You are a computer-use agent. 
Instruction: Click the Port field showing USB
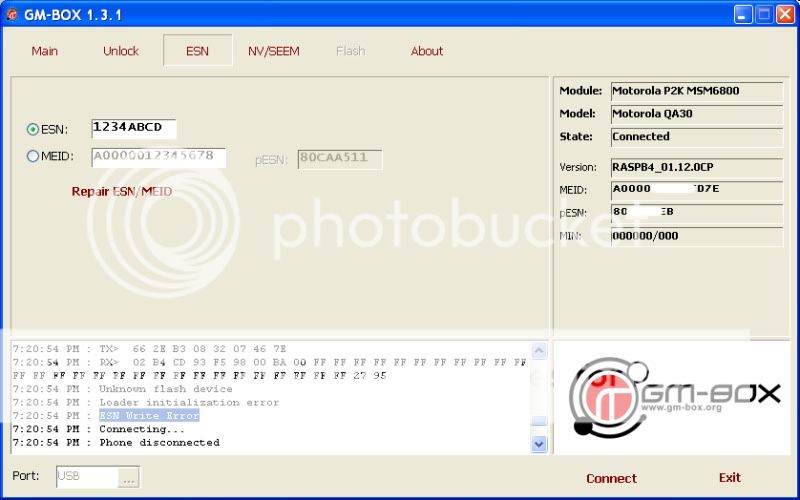pos(88,477)
